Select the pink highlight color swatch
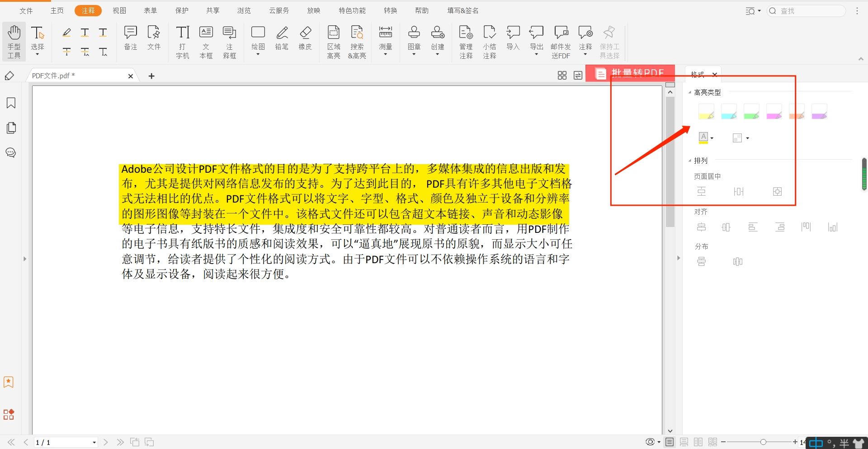 pos(774,112)
